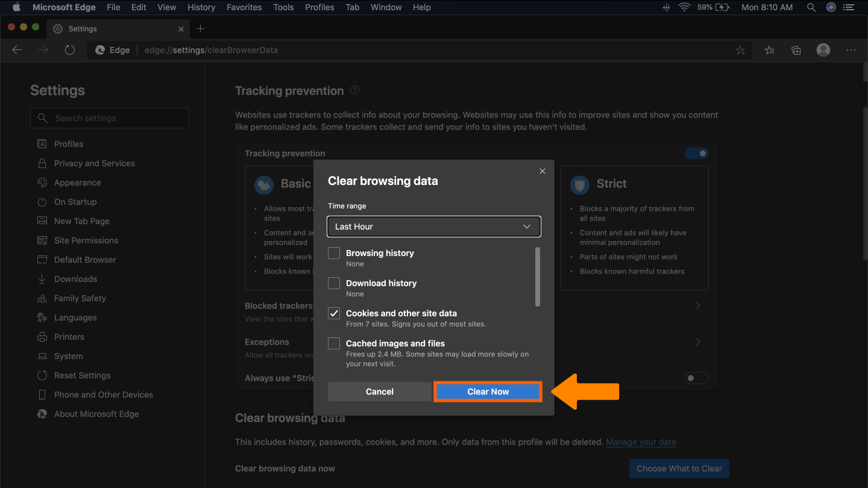Click the forward navigation arrow

[x=43, y=50]
